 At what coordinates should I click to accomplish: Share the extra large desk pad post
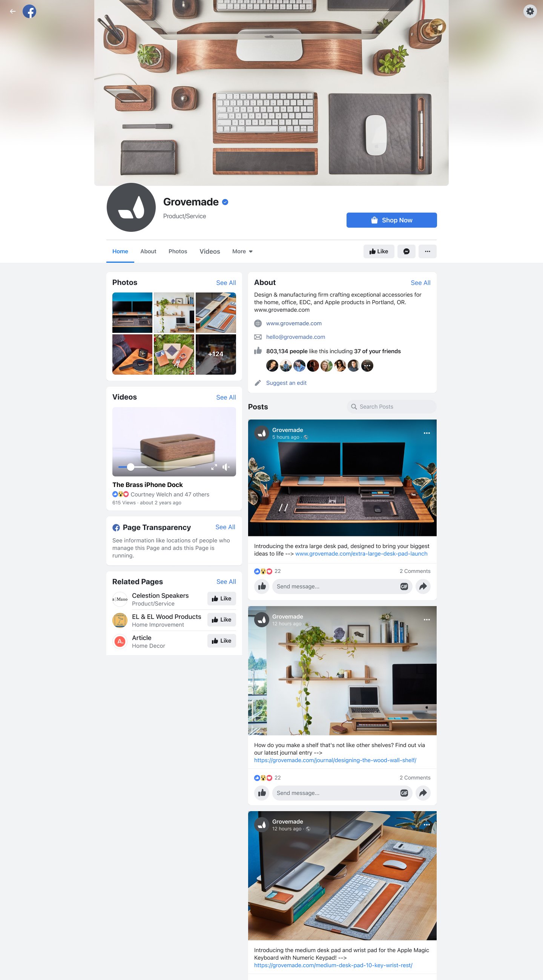tap(423, 586)
